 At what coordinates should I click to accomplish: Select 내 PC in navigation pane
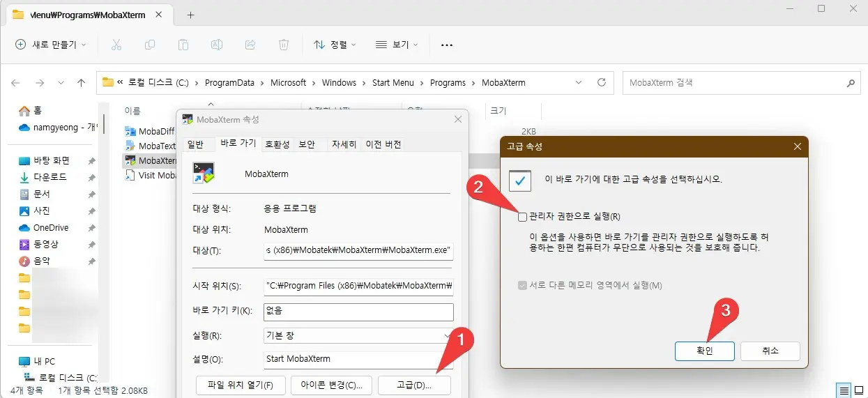pos(37,361)
